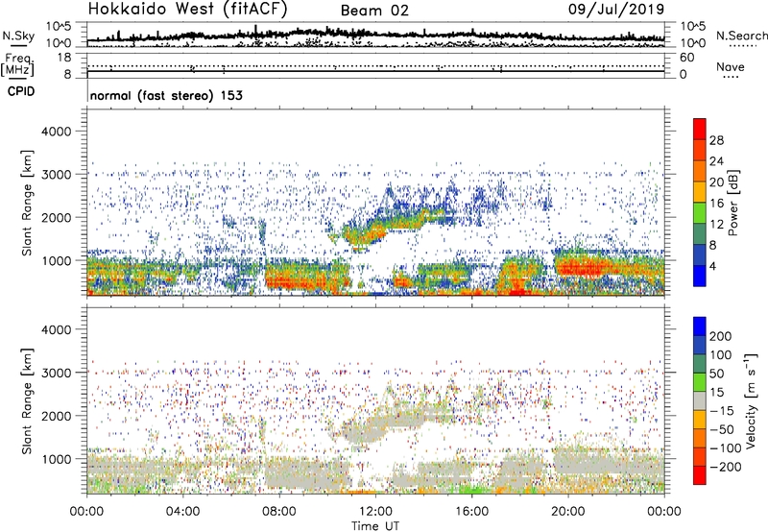Select the 'CPID' row label
The image size is (768, 532).
(21, 91)
